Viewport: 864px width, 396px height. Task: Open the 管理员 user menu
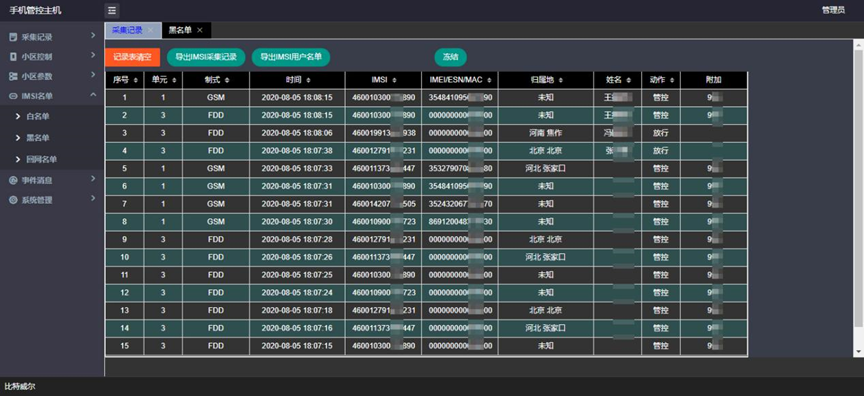833,10
